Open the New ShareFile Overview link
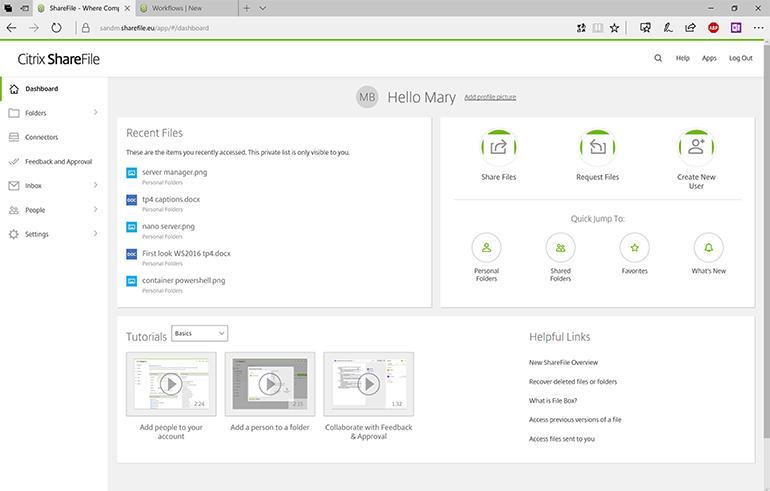This screenshot has height=491, width=770. [x=563, y=362]
